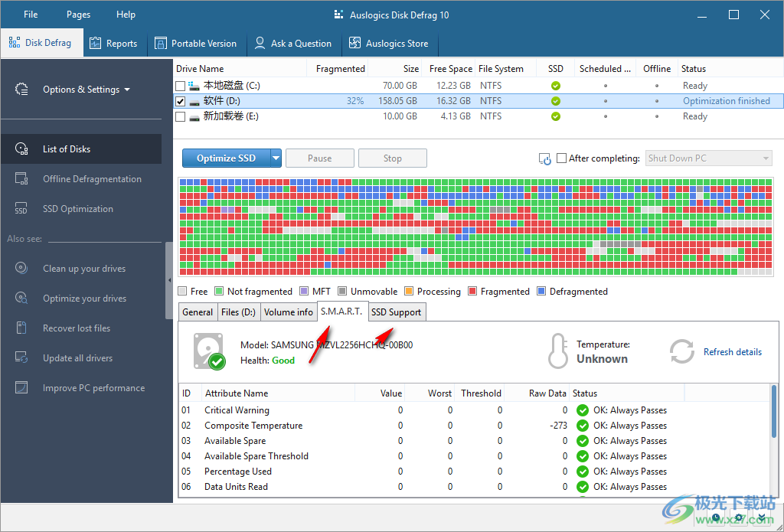Select List of Disks in sidebar

coord(81,149)
